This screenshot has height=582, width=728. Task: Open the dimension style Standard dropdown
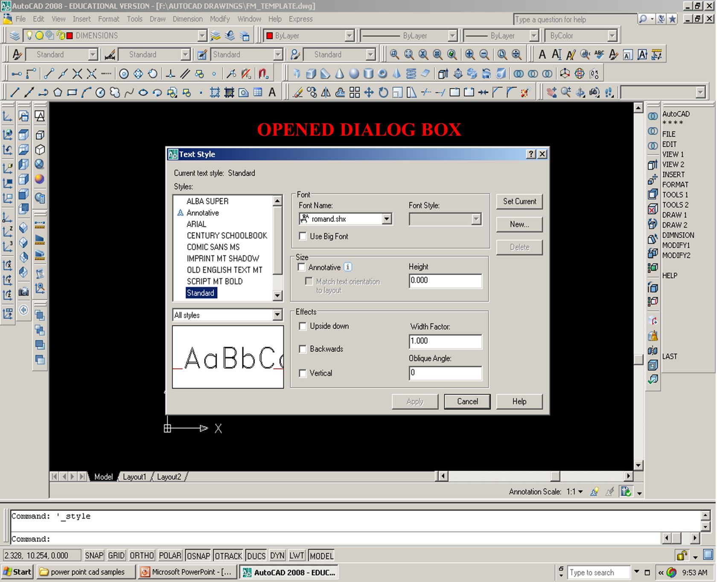coord(185,54)
